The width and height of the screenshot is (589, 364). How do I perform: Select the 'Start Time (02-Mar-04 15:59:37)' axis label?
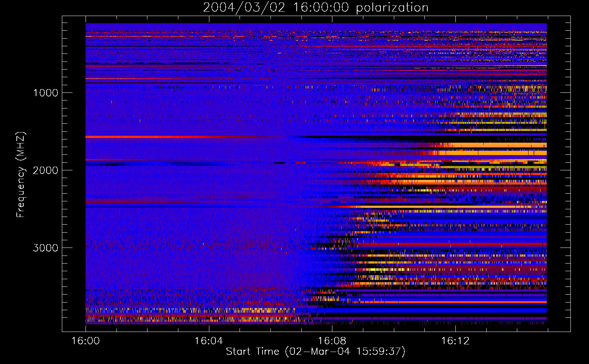click(316, 352)
